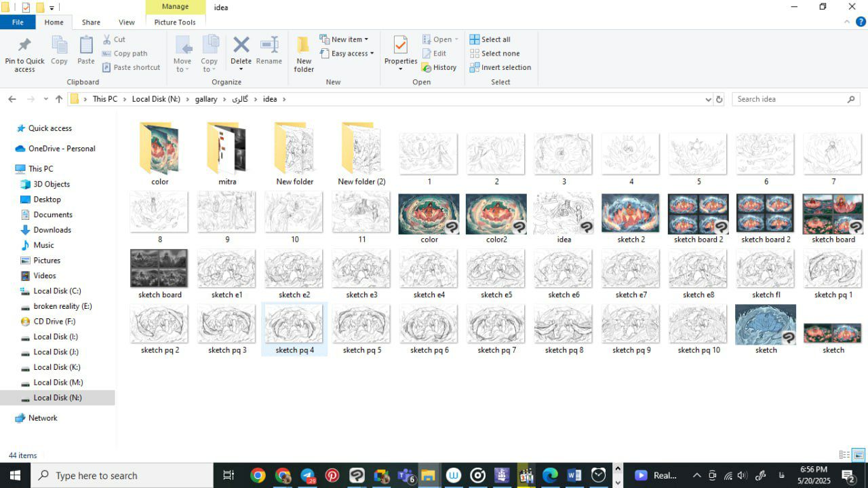Refresh the current folder view
This screenshot has height=488, width=868.
(x=719, y=99)
